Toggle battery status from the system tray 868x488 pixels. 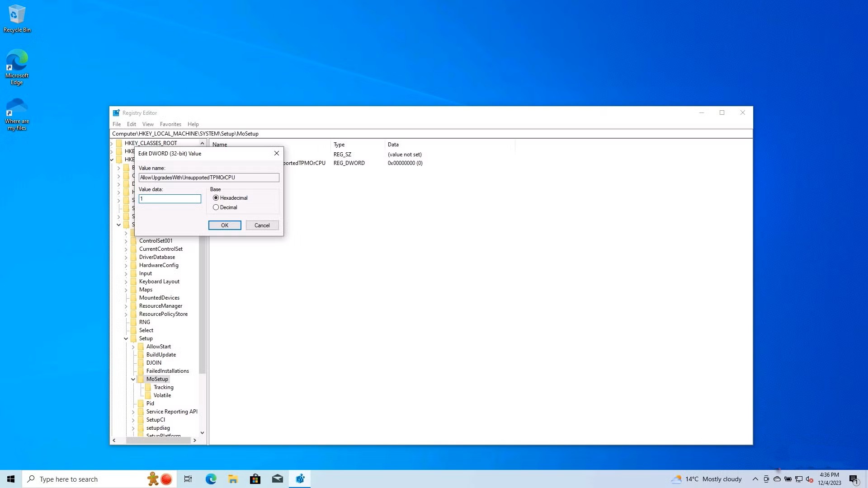(x=788, y=479)
